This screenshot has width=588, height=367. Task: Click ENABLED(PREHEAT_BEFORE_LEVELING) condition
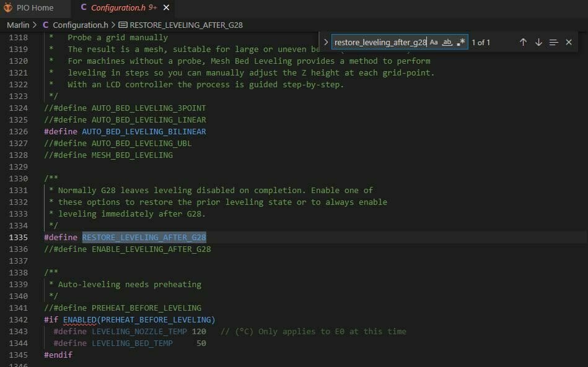tap(139, 320)
